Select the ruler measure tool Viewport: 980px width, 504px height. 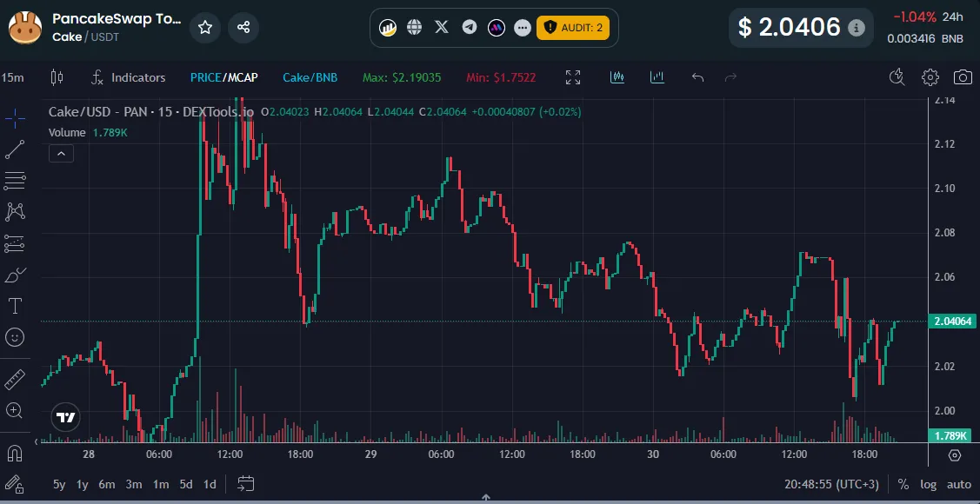point(15,379)
